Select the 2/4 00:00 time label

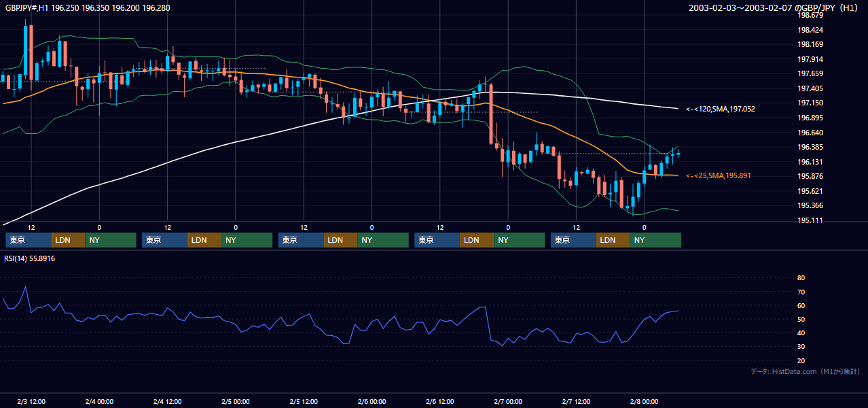point(99,401)
